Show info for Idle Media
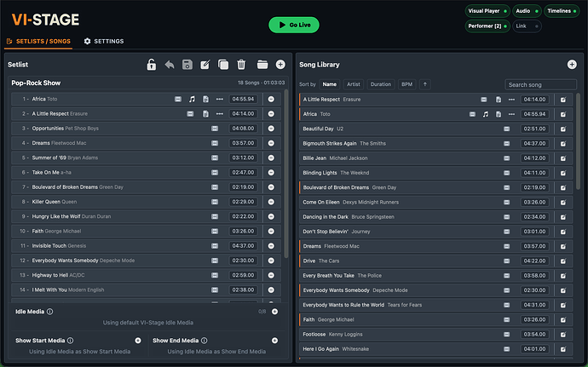Image resolution: width=588 pixels, height=367 pixels. click(x=50, y=312)
